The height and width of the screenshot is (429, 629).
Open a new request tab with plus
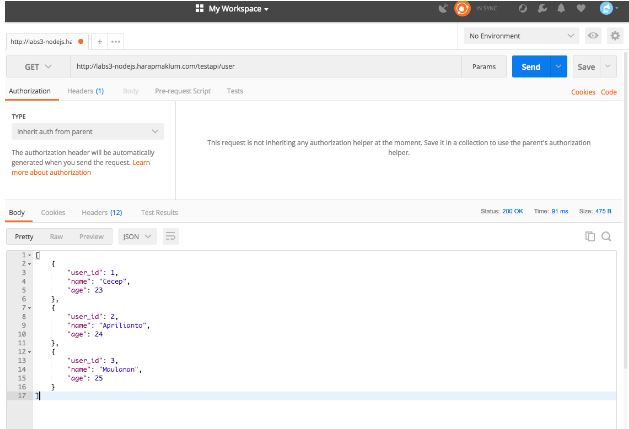[100, 41]
